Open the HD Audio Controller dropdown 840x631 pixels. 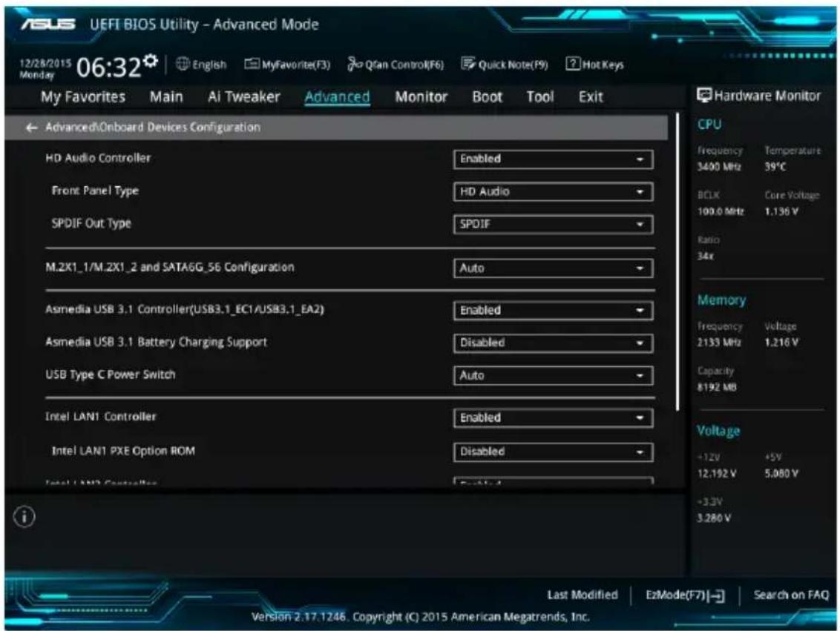[553, 159]
